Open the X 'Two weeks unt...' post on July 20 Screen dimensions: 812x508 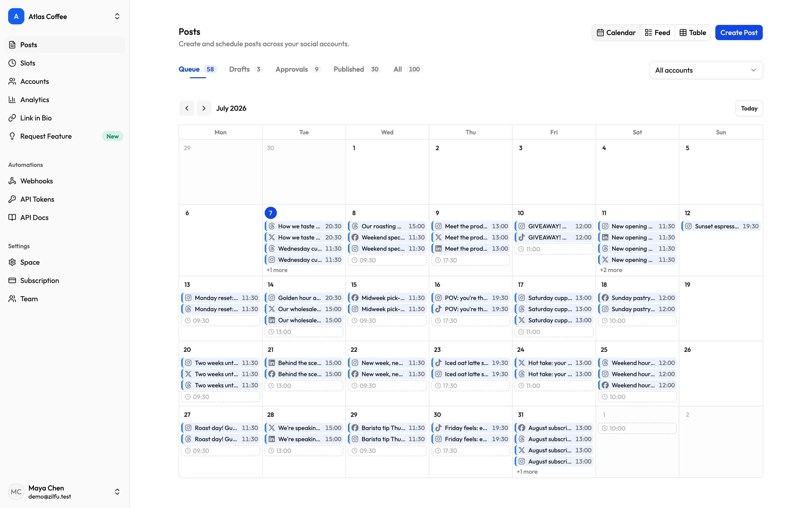221,374
